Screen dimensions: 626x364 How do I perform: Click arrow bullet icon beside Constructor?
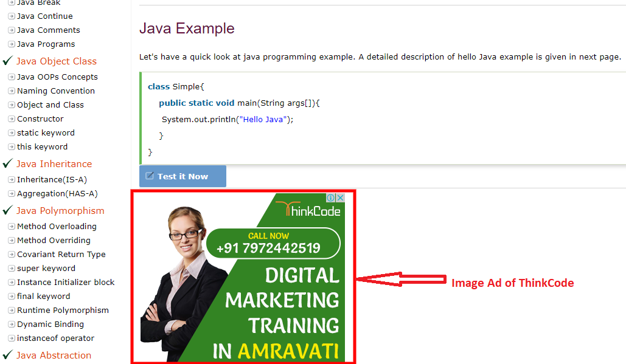[x=12, y=119]
